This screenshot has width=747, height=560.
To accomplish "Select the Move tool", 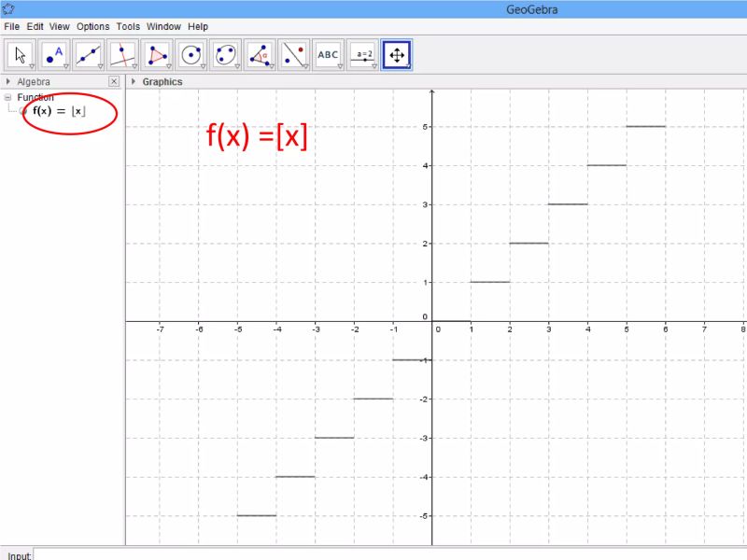I will tap(19, 53).
